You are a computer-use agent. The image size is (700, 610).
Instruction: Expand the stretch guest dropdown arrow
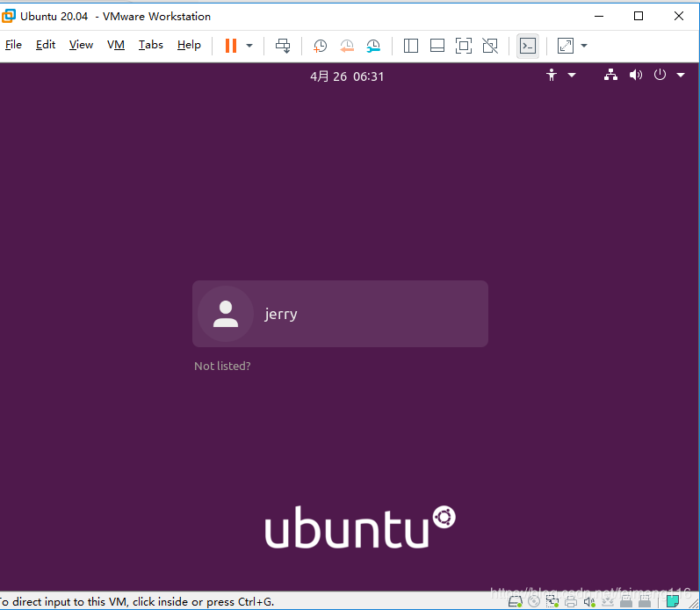[584, 46]
